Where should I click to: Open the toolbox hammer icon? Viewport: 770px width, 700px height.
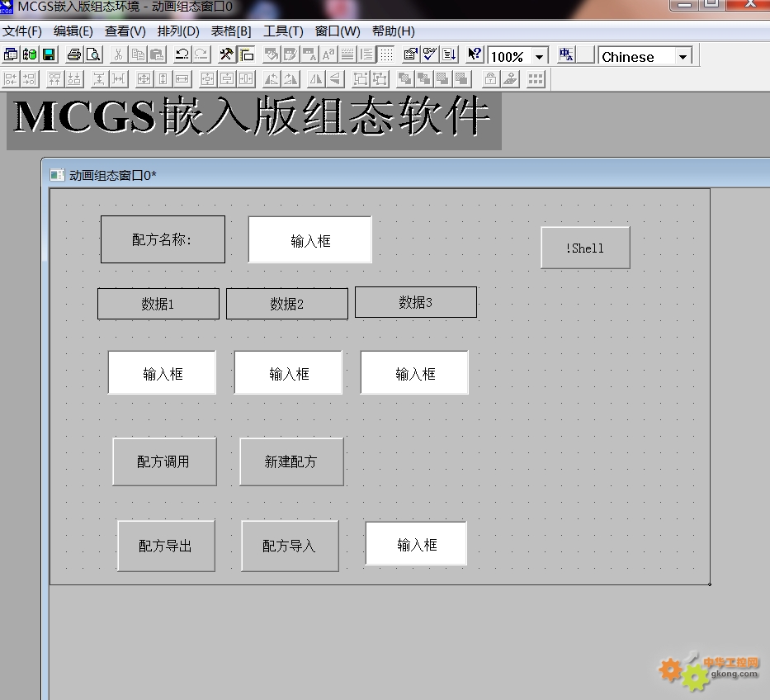tap(226, 54)
